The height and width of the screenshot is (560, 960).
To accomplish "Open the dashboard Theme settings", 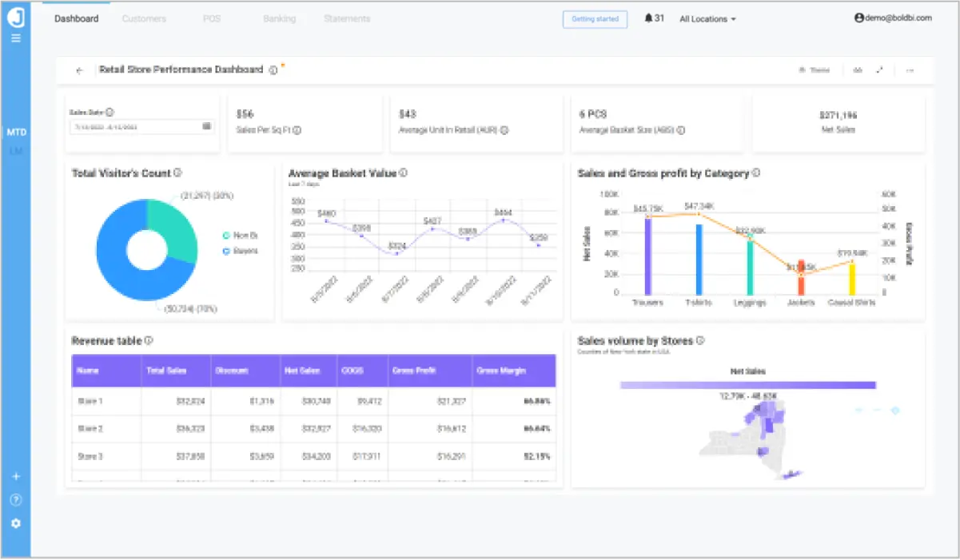I will (x=815, y=70).
